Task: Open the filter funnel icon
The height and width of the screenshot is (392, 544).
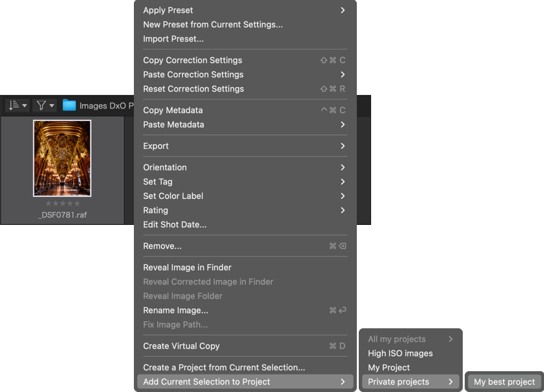Action: (x=45, y=105)
